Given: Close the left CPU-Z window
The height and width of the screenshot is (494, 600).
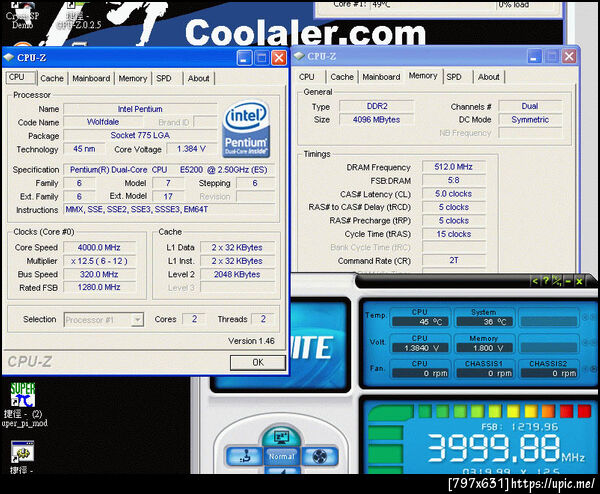Looking at the screenshot, I should click(279, 58).
